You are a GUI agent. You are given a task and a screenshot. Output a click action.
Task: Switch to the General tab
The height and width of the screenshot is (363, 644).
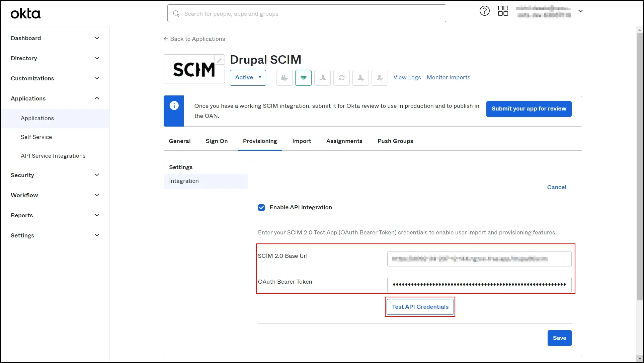(179, 141)
